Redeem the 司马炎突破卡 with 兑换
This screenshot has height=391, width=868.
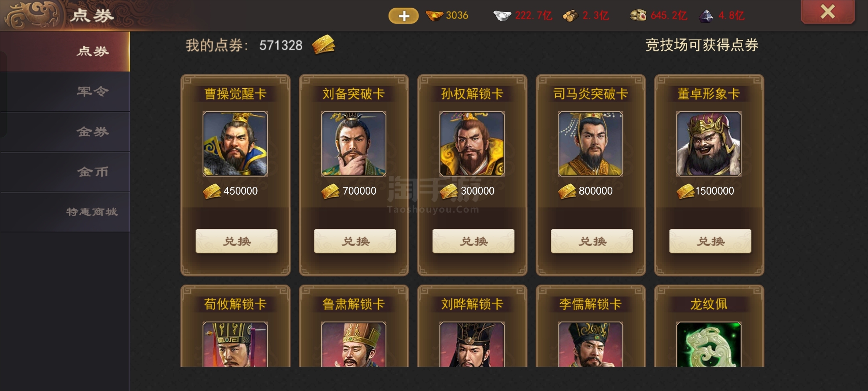point(592,241)
